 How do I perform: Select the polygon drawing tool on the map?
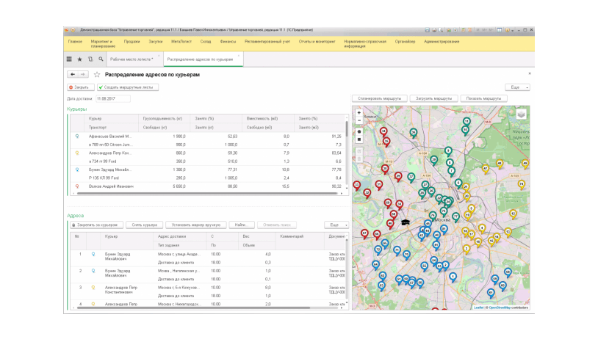pos(359,131)
